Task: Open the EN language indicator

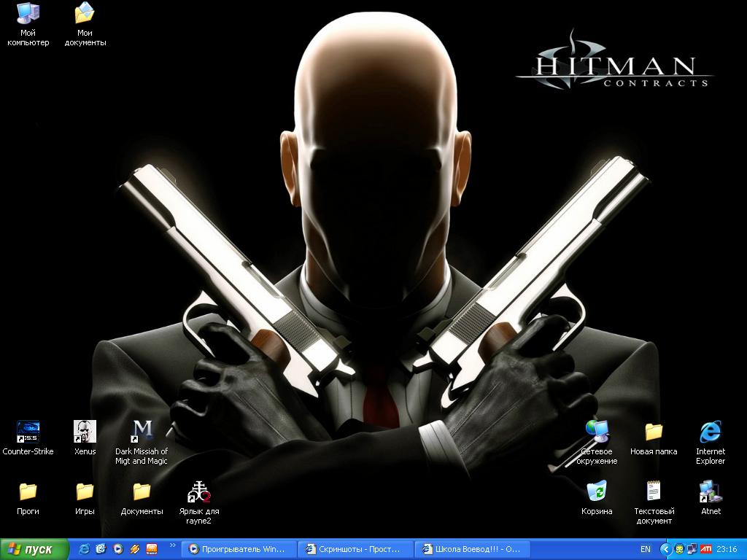Action: (645, 549)
